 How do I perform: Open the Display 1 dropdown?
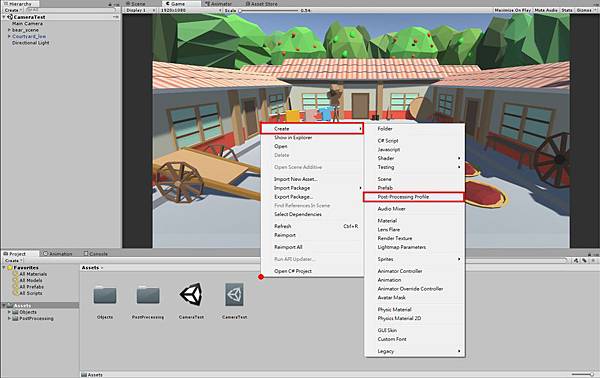pos(140,10)
